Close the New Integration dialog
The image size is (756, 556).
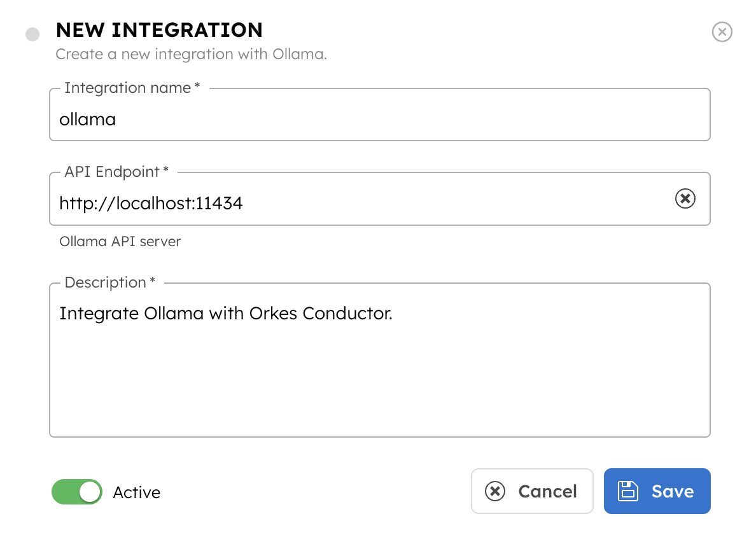[722, 32]
